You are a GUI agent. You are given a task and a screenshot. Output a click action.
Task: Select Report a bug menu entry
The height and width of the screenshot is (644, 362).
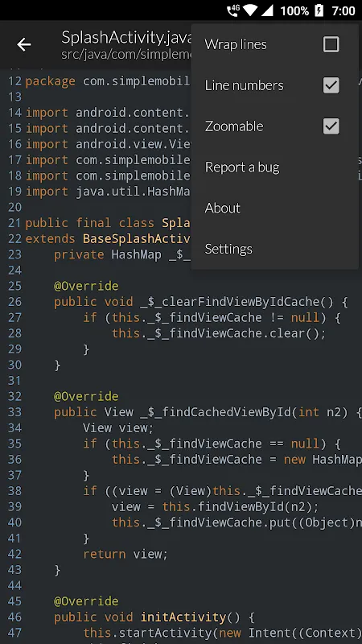point(274,167)
